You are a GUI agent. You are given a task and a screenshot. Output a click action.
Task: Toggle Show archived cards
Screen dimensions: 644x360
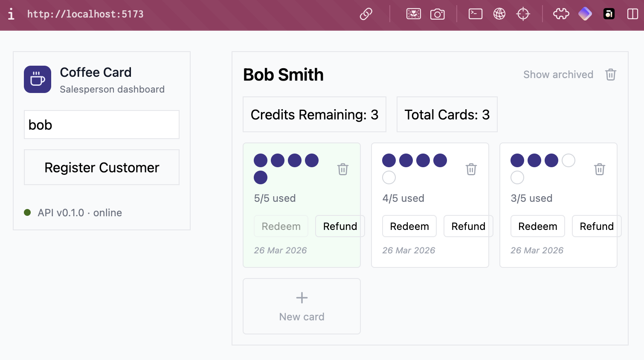coord(558,75)
